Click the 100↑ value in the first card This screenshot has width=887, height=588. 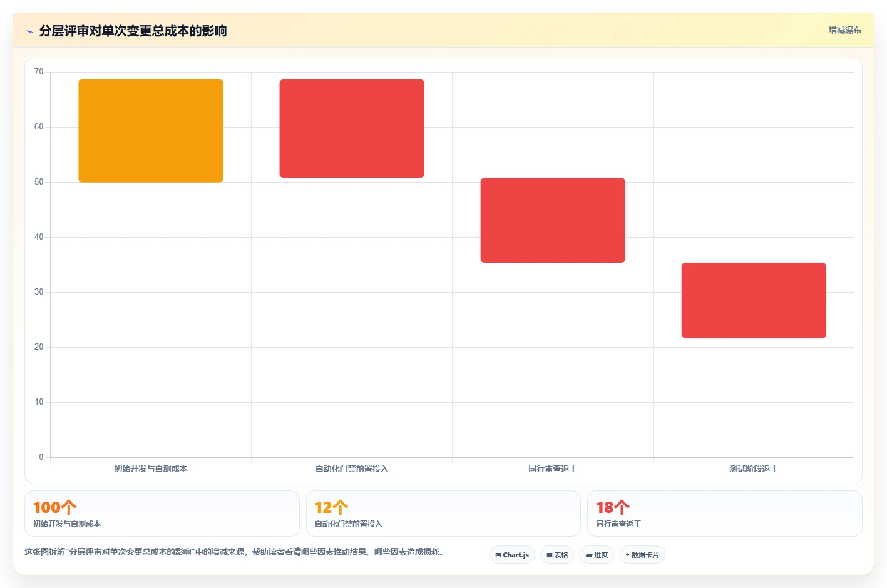[x=55, y=507]
